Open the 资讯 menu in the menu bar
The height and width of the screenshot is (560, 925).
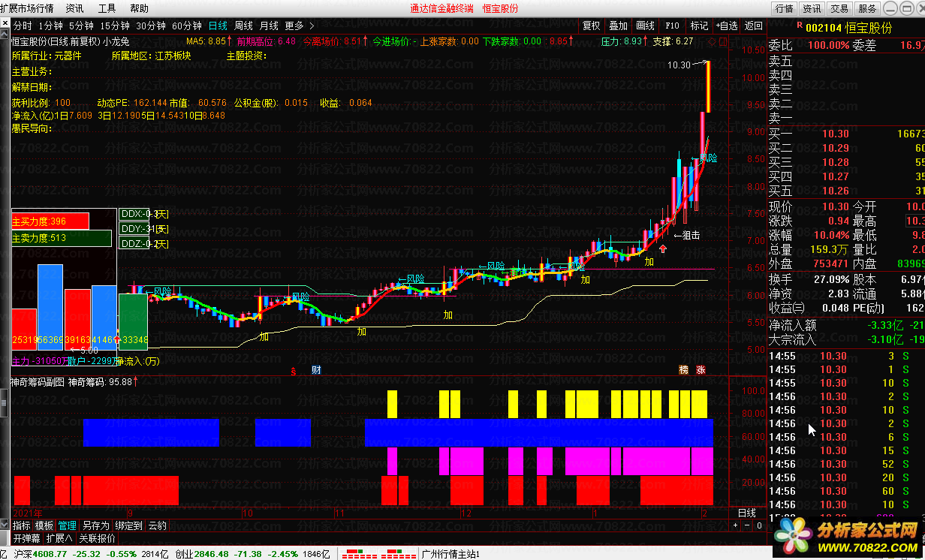[x=74, y=8]
